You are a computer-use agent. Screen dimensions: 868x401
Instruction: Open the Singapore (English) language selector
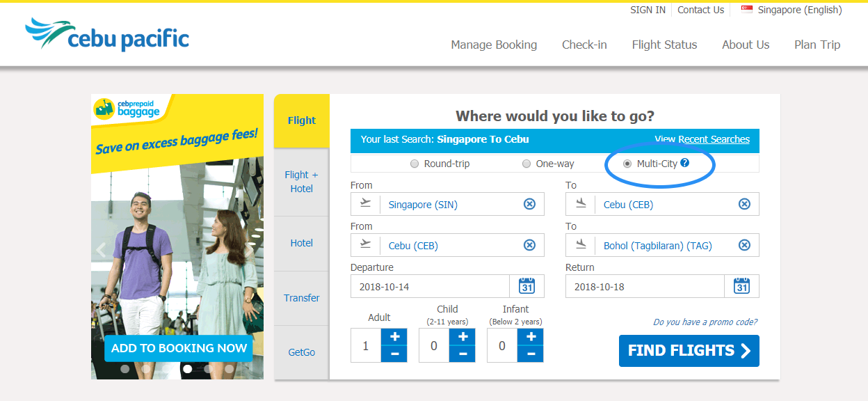[791, 10]
